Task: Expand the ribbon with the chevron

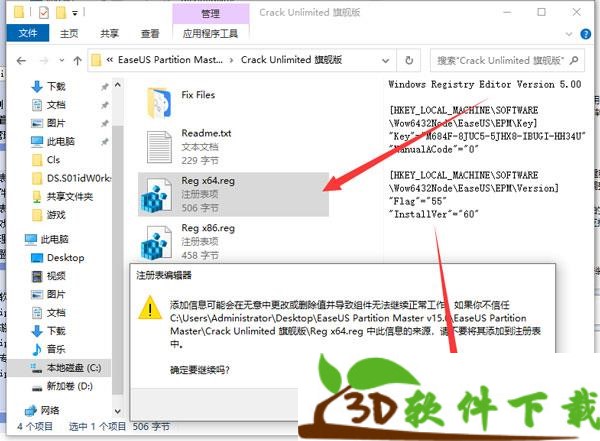Action: pos(569,34)
